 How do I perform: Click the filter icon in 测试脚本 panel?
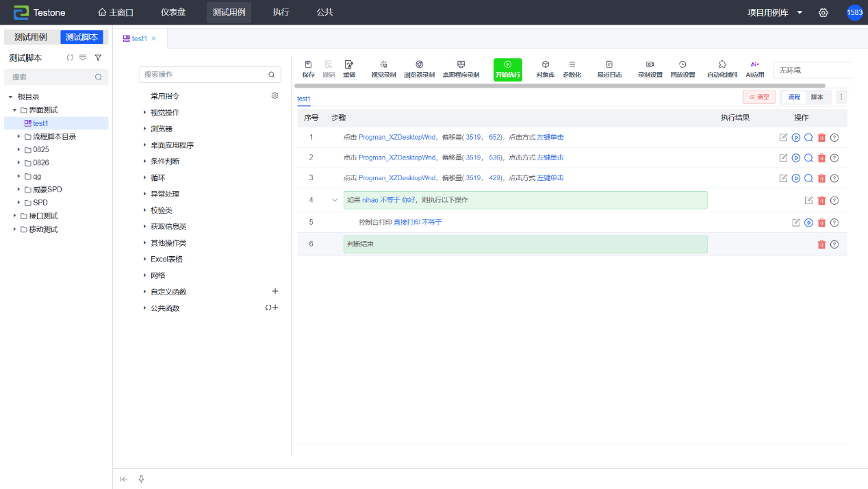coord(98,58)
